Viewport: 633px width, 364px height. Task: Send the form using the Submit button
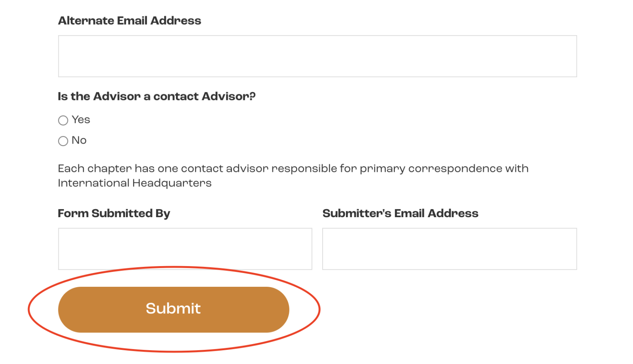174,309
